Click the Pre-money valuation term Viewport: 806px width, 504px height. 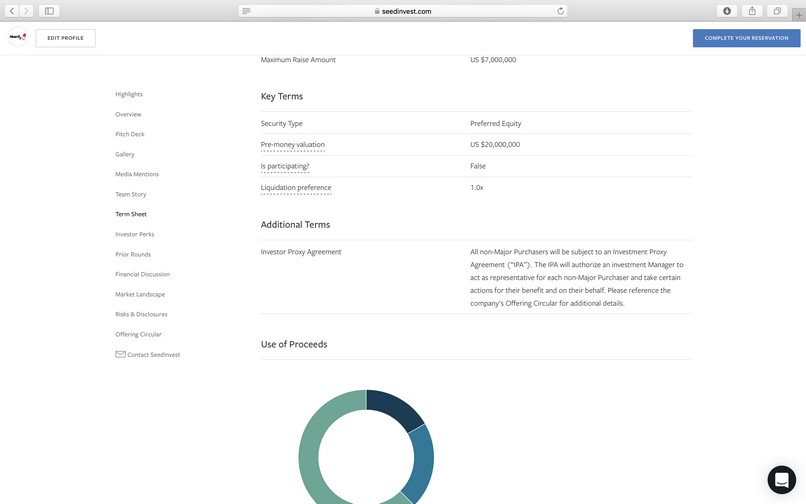292,145
